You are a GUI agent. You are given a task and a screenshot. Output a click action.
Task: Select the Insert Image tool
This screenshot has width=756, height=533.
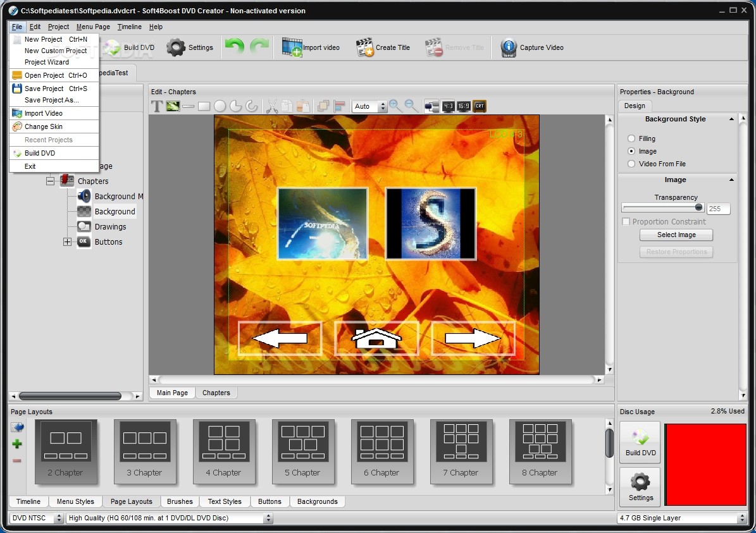coord(173,106)
